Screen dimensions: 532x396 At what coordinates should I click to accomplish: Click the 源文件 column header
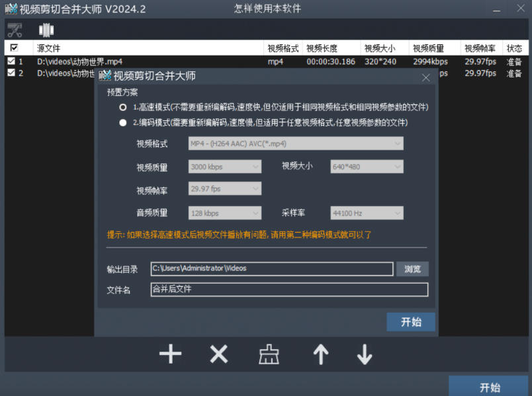point(148,48)
